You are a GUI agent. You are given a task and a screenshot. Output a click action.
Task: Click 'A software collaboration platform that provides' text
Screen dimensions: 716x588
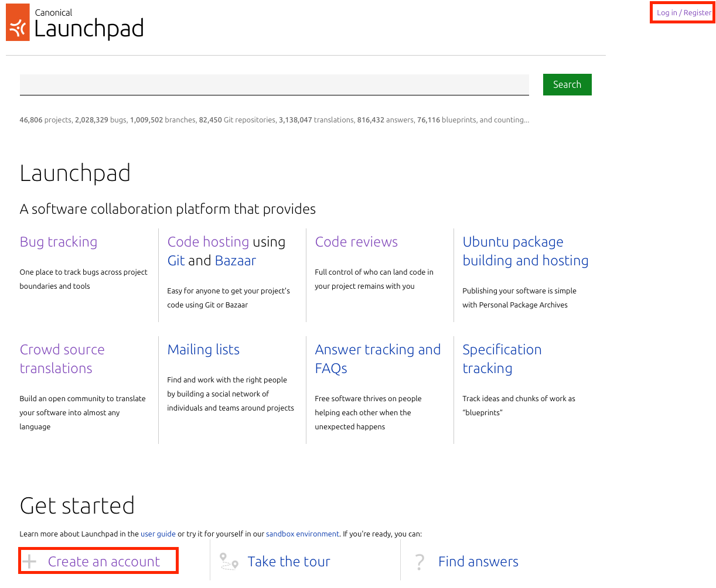pos(168,209)
